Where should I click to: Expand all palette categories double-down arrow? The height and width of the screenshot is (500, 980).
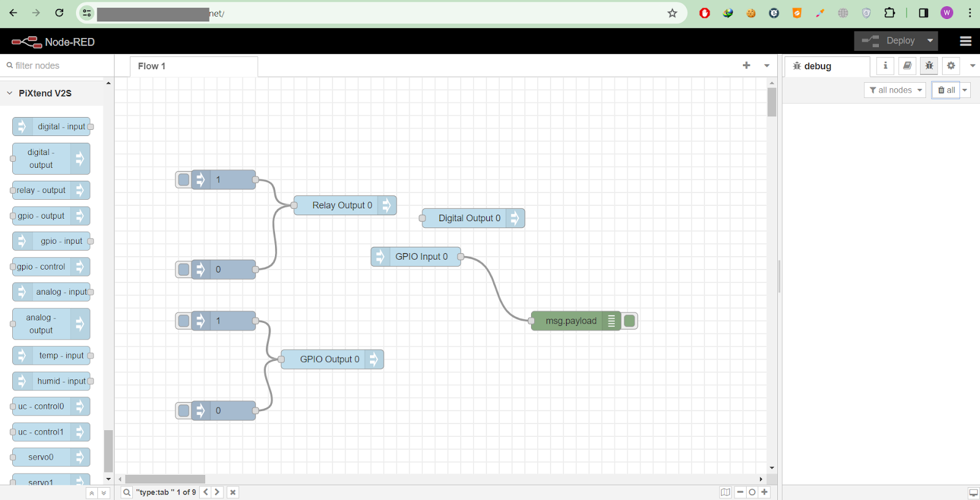[x=104, y=493]
